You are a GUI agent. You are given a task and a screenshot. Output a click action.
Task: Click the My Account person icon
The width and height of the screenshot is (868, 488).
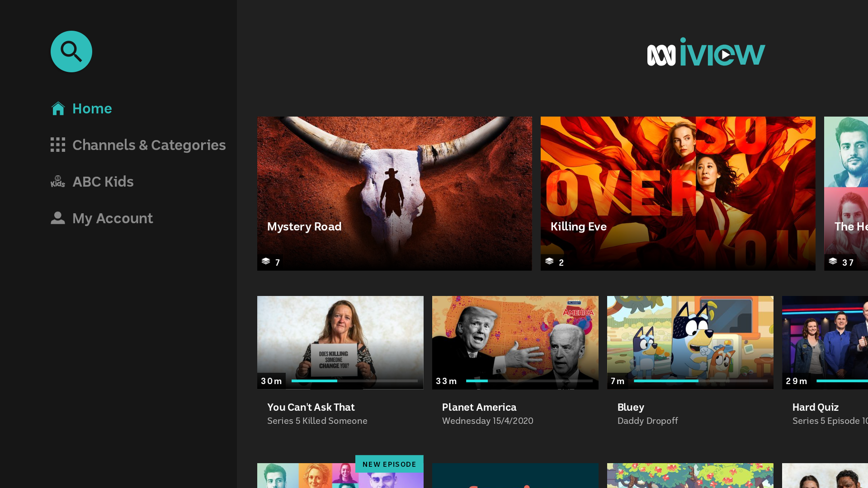pyautogui.click(x=58, y=218)
